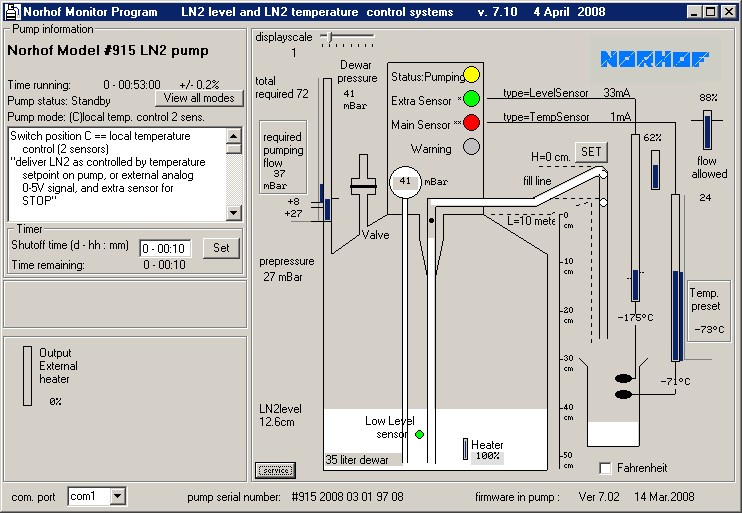
Task: Click the SET height button
Action: tap(591, 152)
